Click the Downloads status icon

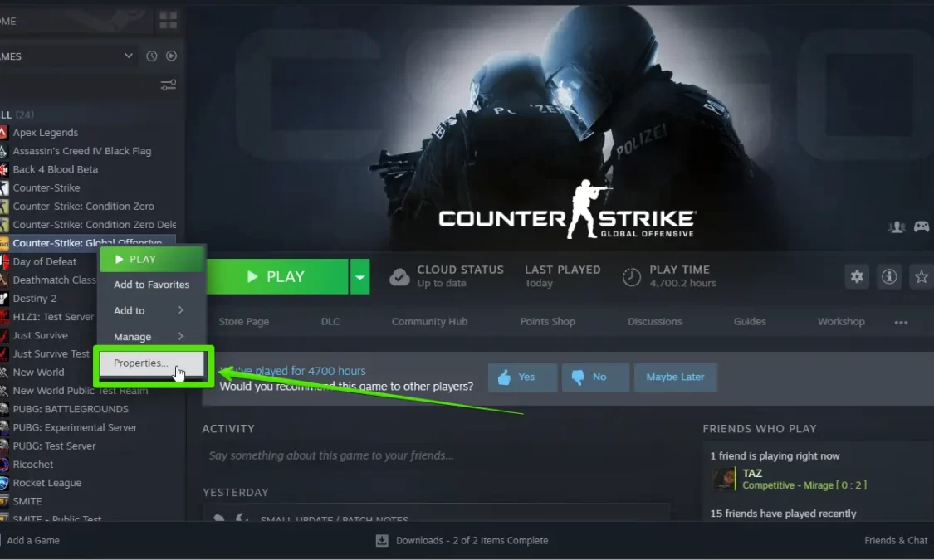coord(382,540)
